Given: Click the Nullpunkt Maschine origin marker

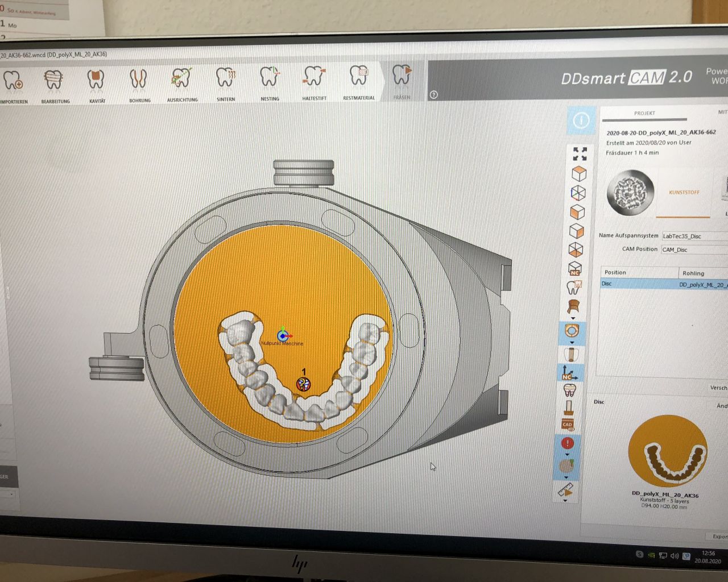Looking at the screenshot, I should [283, 336].
